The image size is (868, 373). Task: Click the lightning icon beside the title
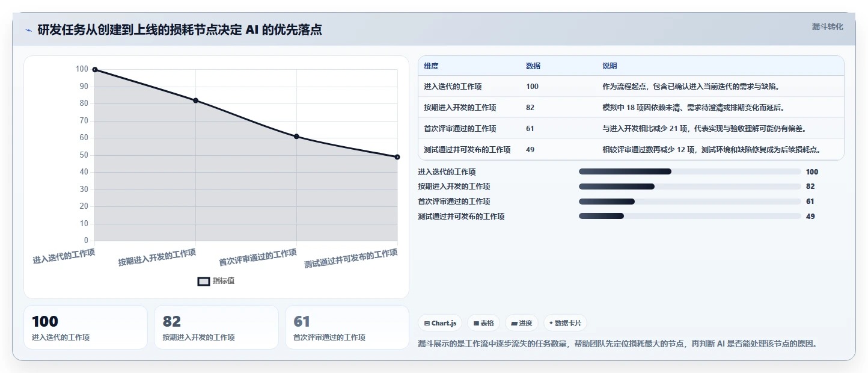29,30
